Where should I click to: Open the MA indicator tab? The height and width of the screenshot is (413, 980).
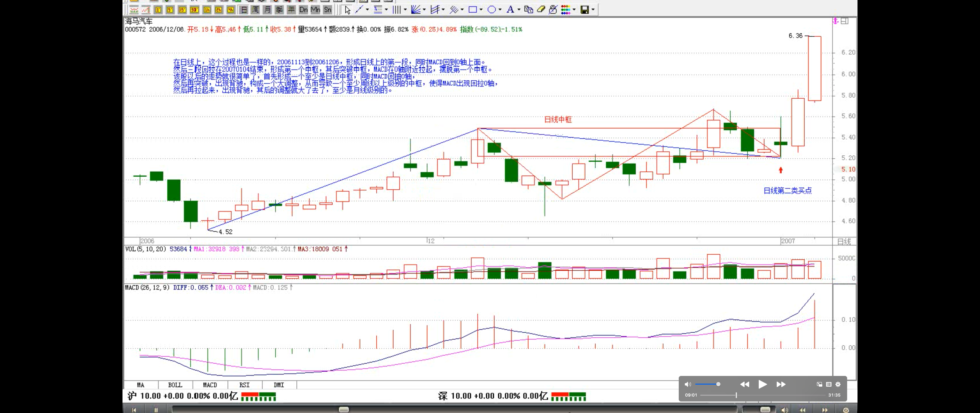pyautogui.click(x=140, y=385)
